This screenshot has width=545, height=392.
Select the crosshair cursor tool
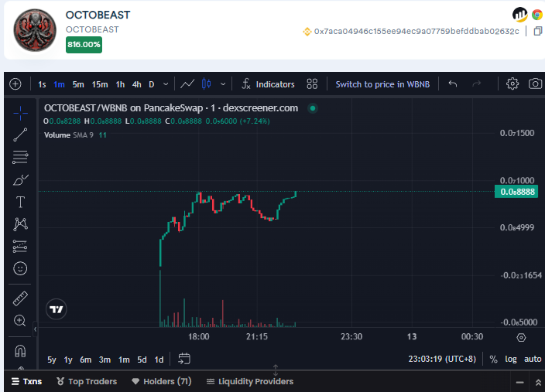(20, 113)
